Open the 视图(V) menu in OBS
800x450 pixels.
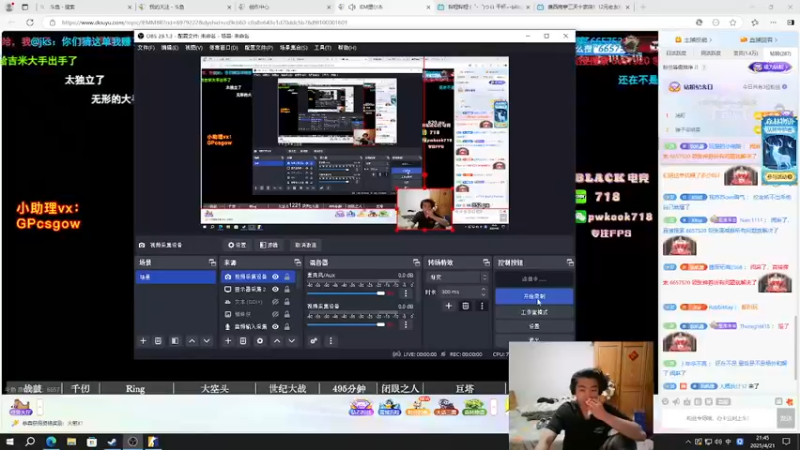coord(193,48)
